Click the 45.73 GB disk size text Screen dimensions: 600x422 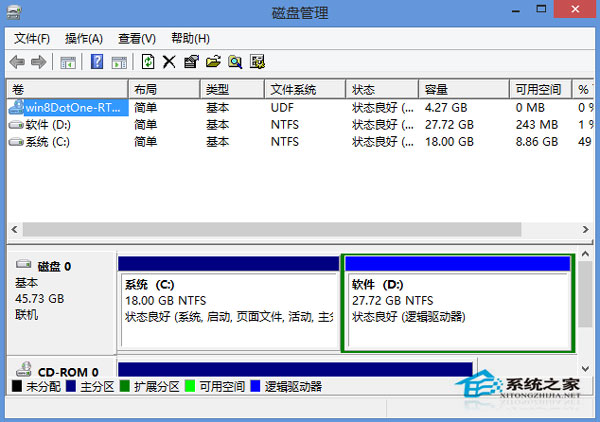[x=39, y=298]
